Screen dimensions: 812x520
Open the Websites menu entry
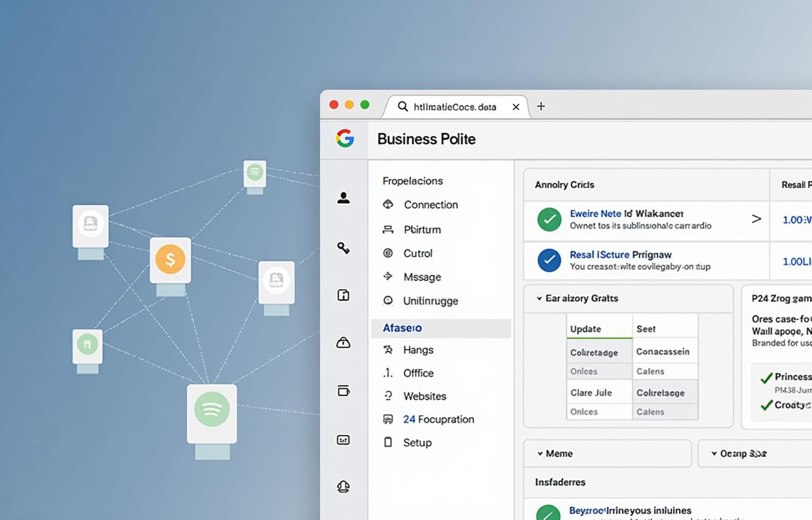[x=424, y=396]
